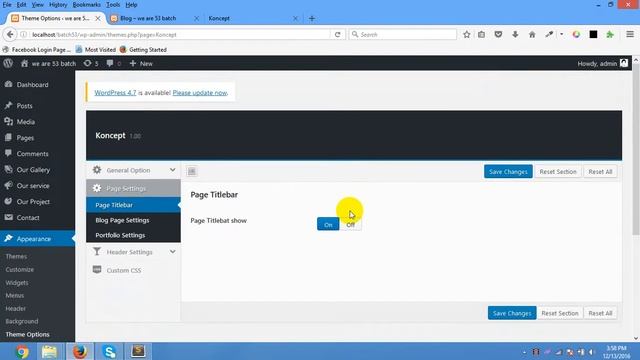Open the comments bubble in admin bar
640x360 pixels.
113,64
